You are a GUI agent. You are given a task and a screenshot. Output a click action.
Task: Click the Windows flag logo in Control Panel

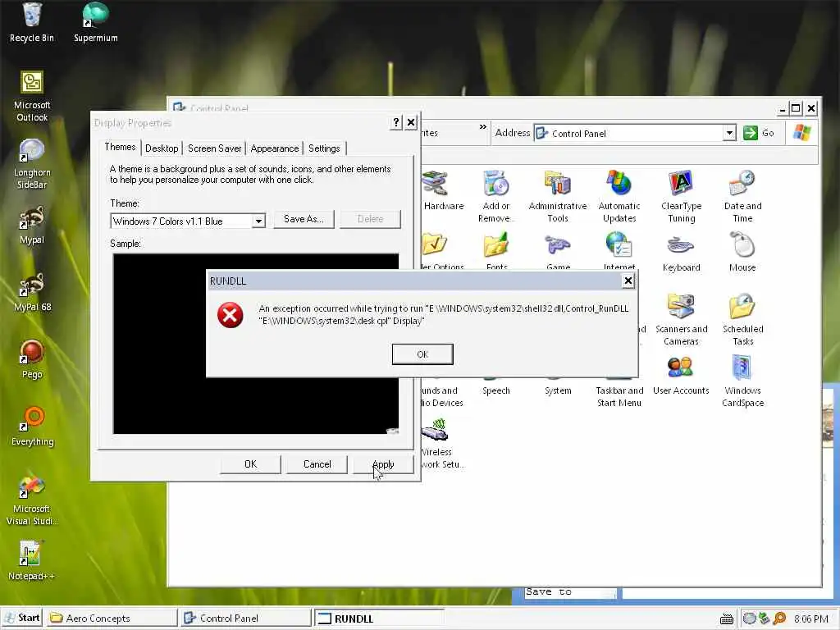(x=801, y=132)
